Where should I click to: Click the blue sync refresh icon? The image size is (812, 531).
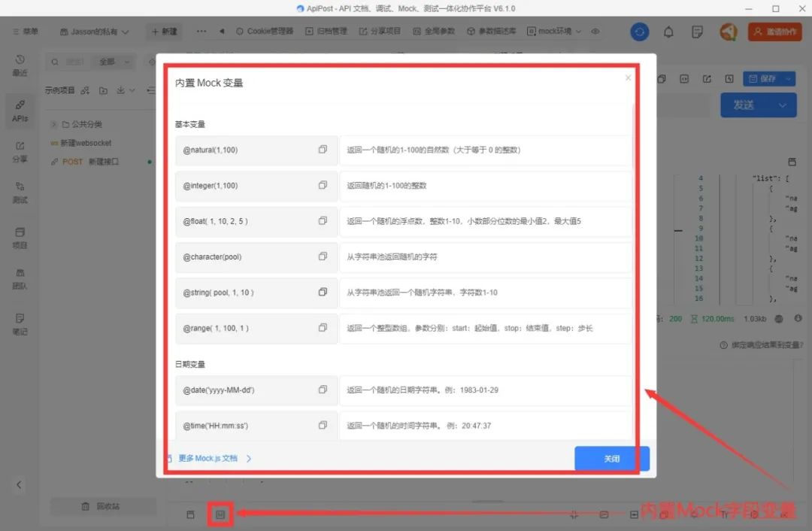tap(640, 32)
